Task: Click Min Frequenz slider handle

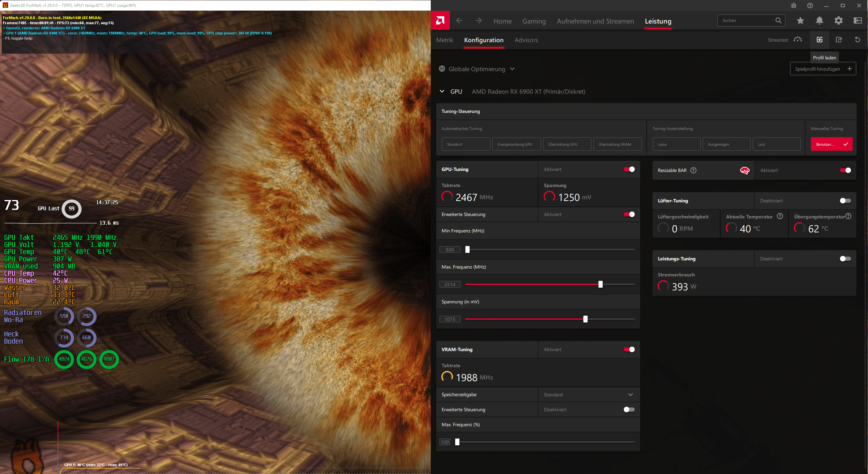Action: (468, 249)
